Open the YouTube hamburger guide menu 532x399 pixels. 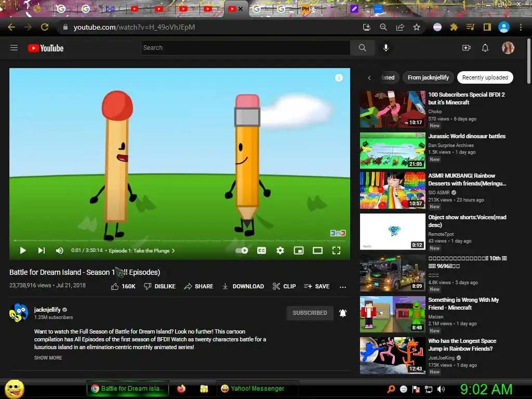pos(14,48)
